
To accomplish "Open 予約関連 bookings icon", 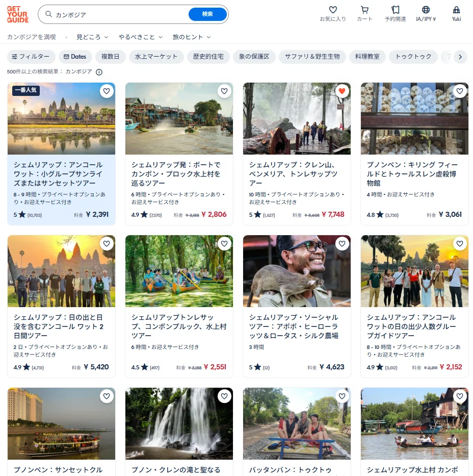I will pos(396,10).
